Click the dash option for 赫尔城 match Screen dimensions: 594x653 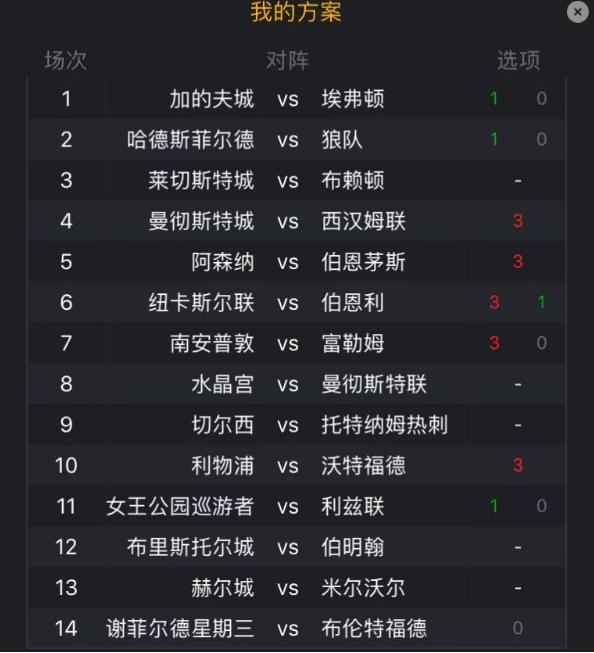[x=518, y=588]
